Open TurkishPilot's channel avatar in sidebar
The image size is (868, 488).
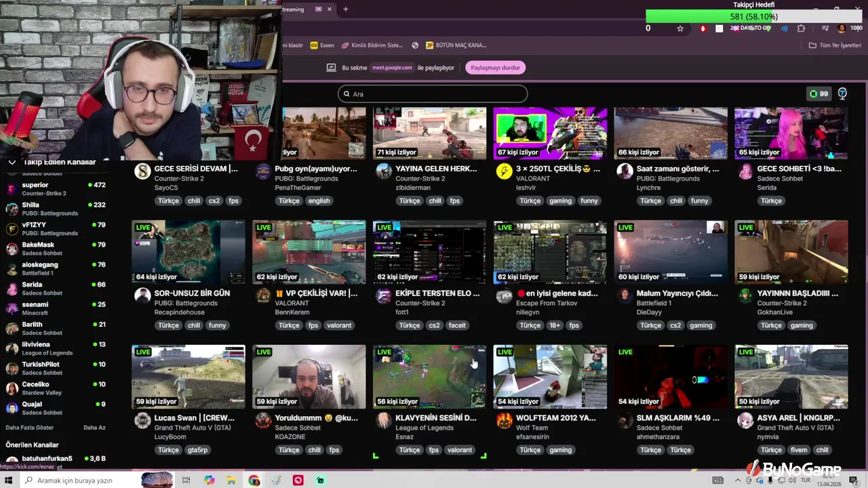pos(12,369)
